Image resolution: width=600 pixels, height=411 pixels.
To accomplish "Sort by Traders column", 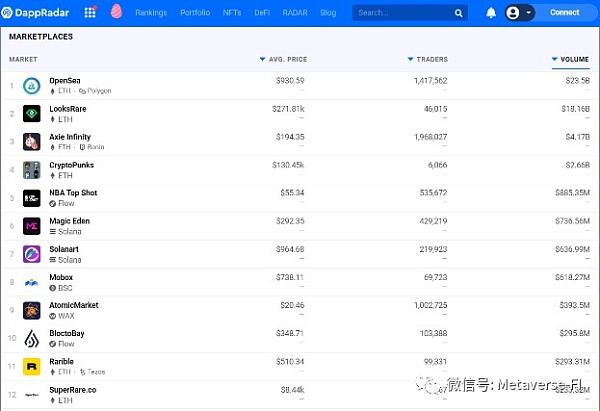I will coord(430,59).
